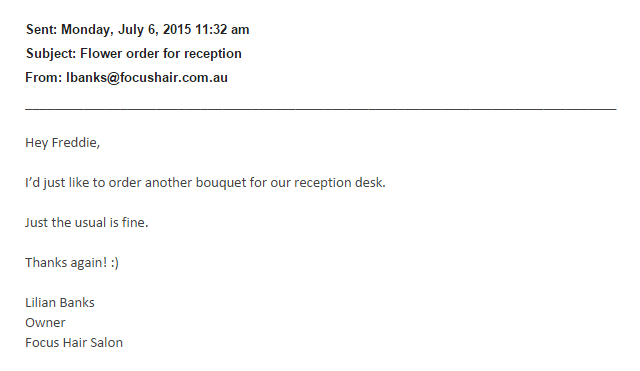Click the sentence about ordering another bouquet
This screenshot has height=371, width=640.
point(205,183)
